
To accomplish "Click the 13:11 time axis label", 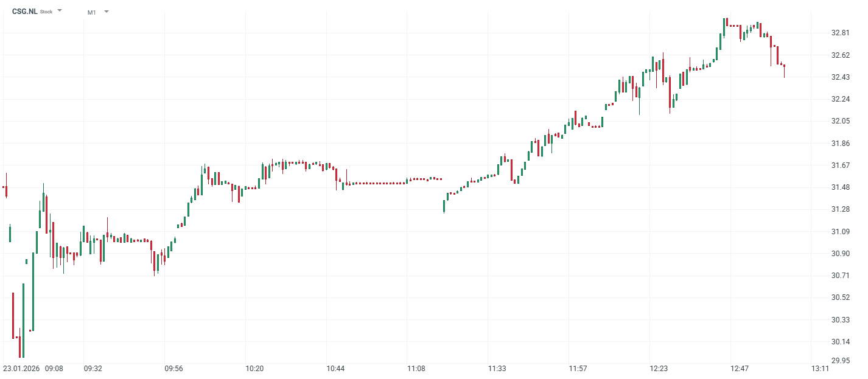I will point(821,369).
